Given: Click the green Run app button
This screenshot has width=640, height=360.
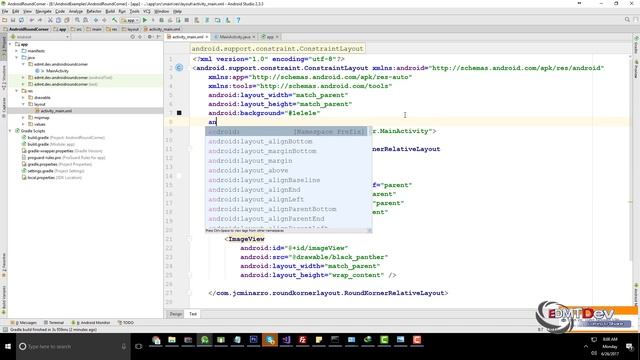Looking at the screenshot, I should coord(144,20).
